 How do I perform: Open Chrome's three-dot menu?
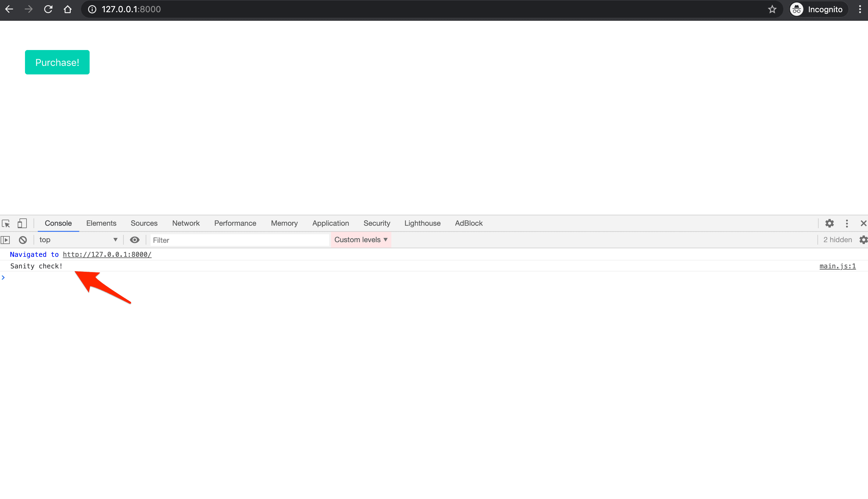860,9
